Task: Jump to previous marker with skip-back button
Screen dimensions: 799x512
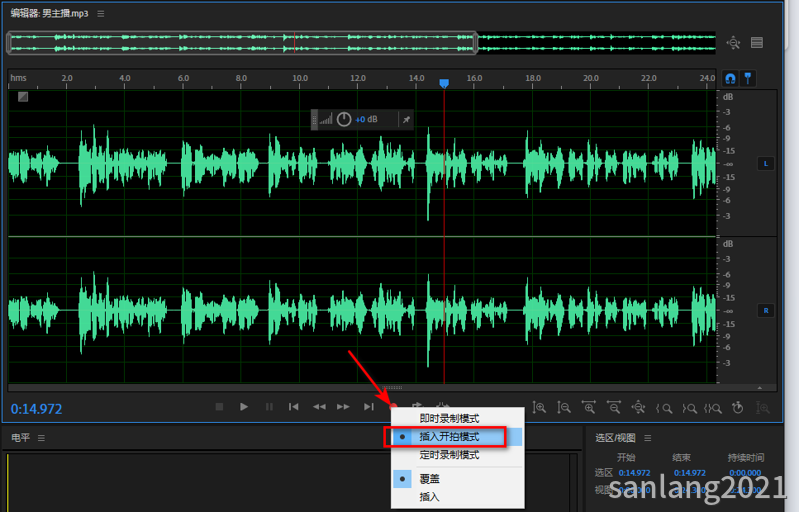Action: (294, 407)
